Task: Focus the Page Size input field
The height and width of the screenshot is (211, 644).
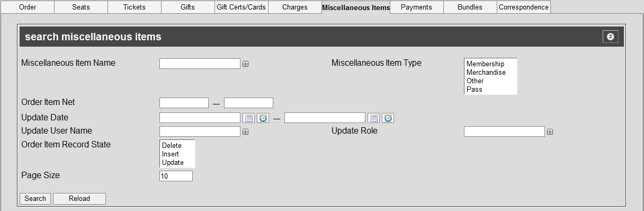Action: click(x=176, y=176)
